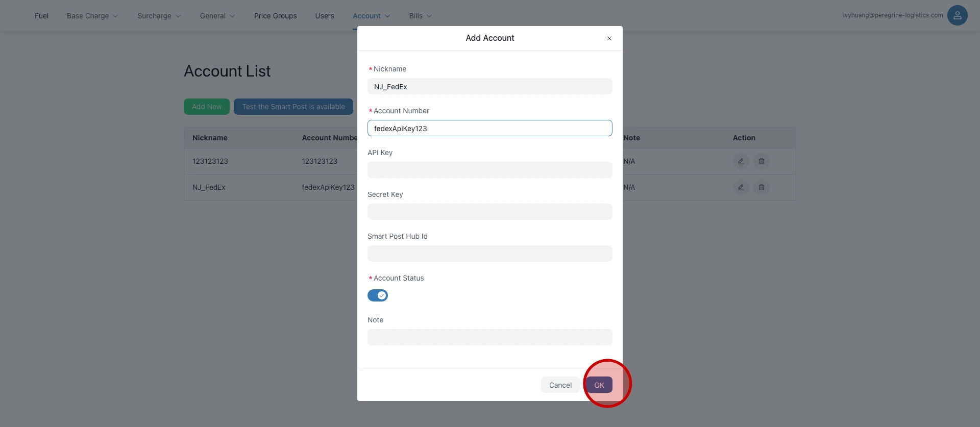Open the Bills dropdown
The height and width of the screenshot is (427, 980).
420,16
